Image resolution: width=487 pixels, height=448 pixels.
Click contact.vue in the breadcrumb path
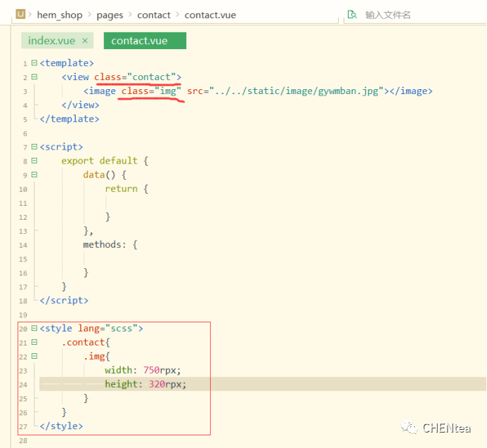click(x=210, y=15)
